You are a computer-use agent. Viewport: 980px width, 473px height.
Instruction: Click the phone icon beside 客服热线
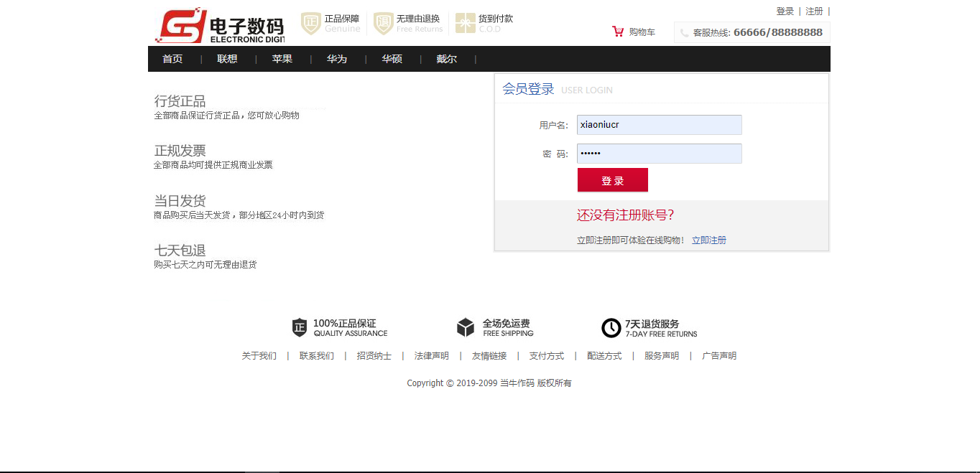coord(684,33)
